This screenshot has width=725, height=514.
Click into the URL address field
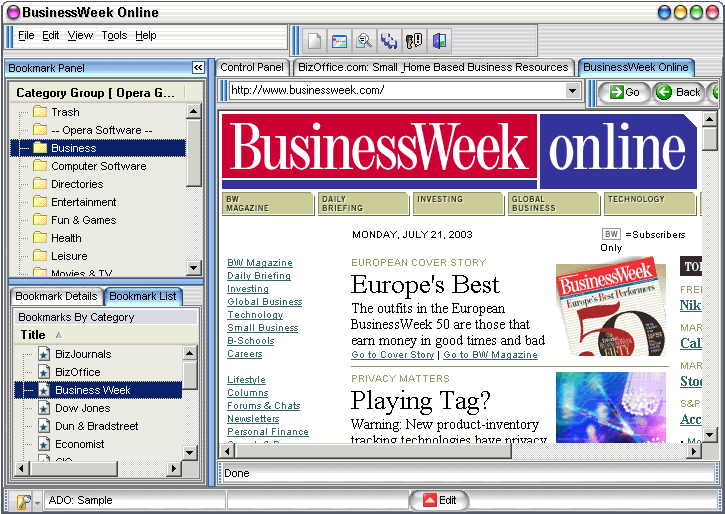[397, 91]
